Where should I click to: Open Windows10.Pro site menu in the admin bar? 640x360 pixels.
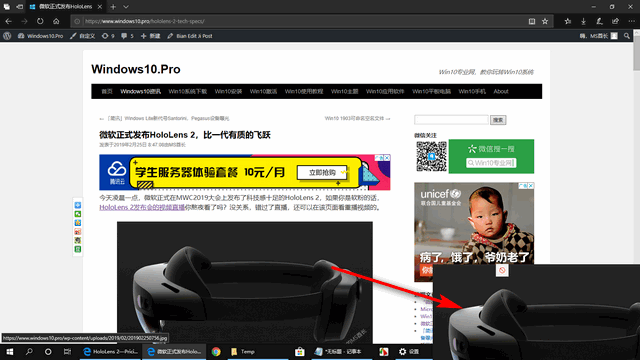[x=40, y=36]
